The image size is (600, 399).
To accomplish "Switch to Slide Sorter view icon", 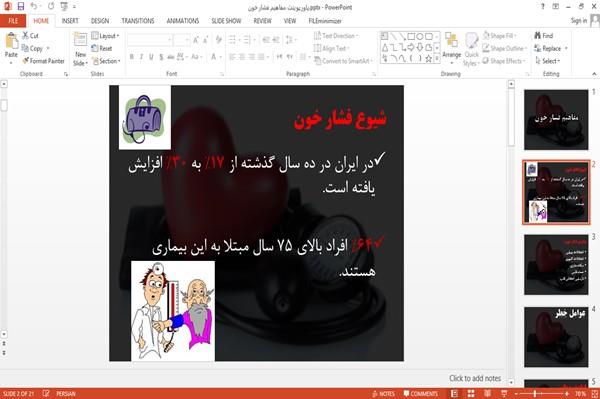I will coord(471,394).
